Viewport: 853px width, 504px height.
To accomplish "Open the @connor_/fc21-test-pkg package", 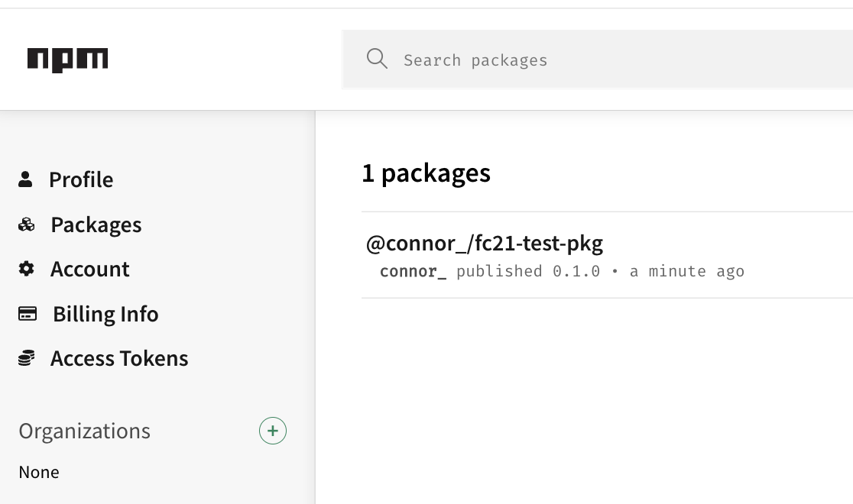I will pos(485,244).
